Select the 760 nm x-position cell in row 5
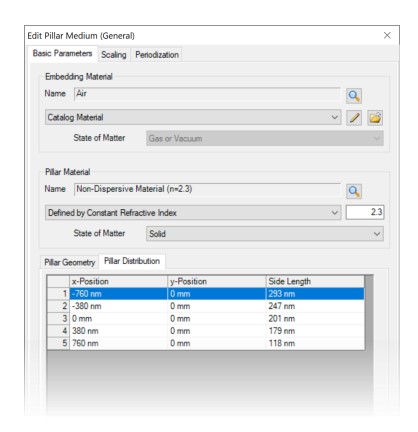 tap(118, 343)
